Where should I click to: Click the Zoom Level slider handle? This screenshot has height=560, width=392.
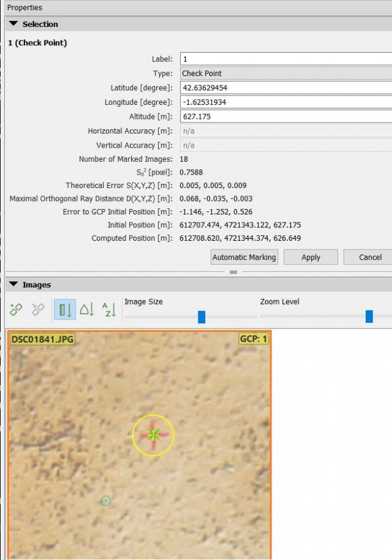click(x=369, y=316)
